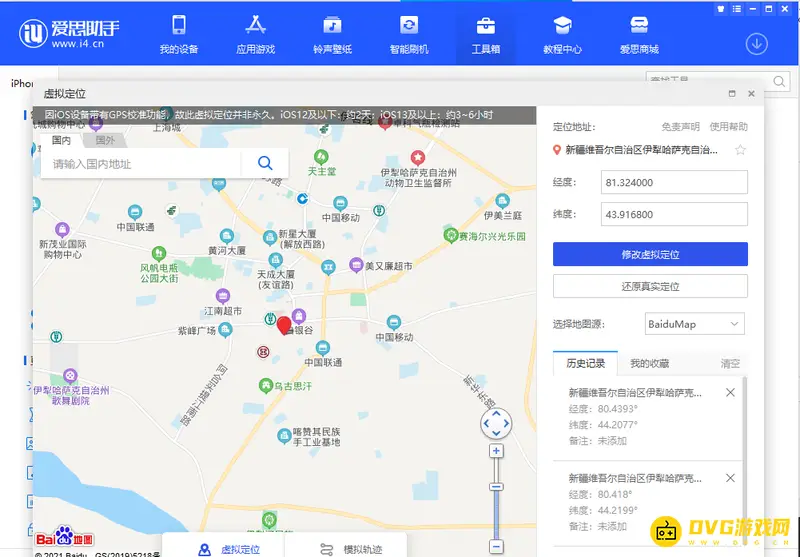The width and height of the screenshot is (800, 557).
Task: Click the 伊美兰庭 map marker
Action: 503,200
